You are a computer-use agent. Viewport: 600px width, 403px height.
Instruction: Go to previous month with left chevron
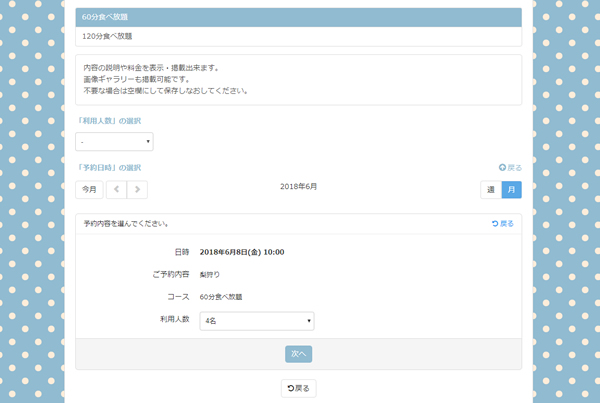116,189
